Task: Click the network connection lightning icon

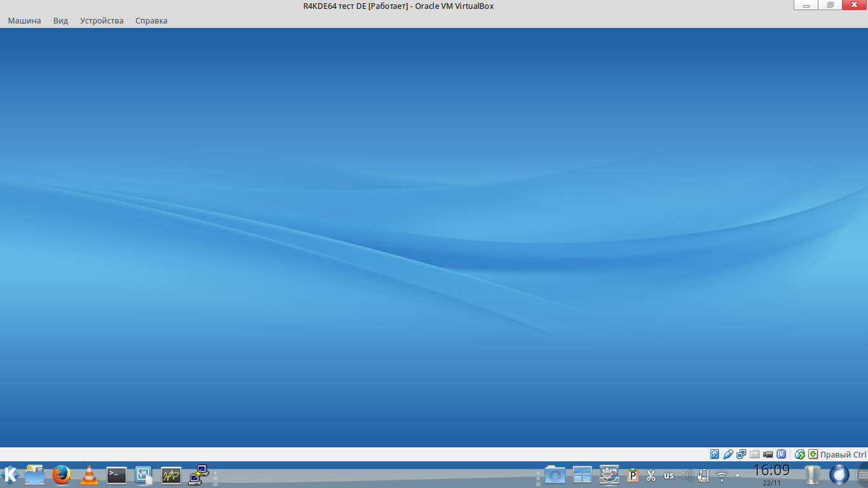Action: (198, 475)
